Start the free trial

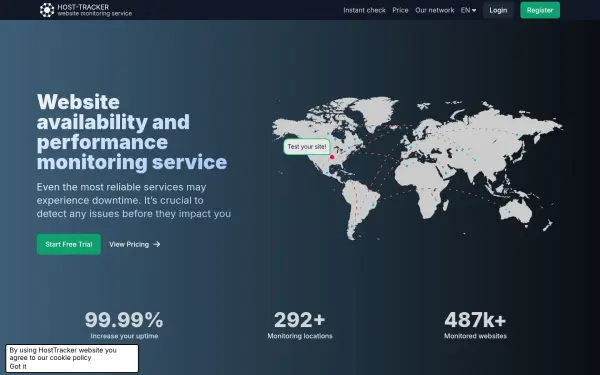pyautogui.click(x=69, y=244)
